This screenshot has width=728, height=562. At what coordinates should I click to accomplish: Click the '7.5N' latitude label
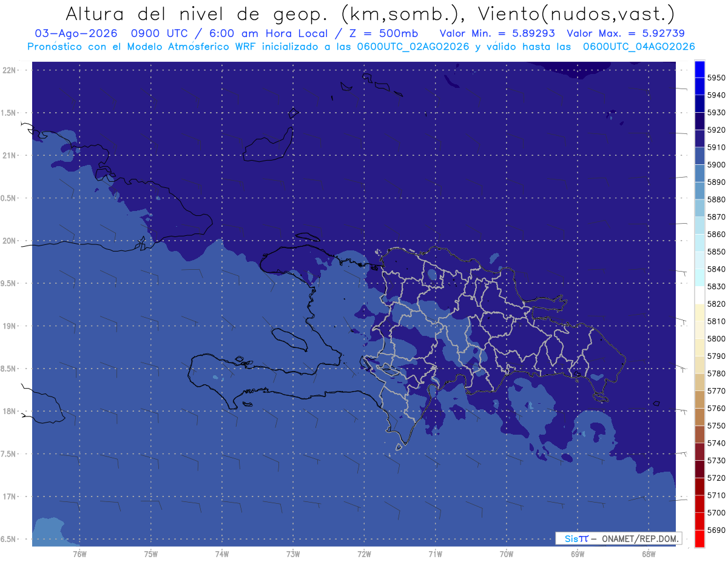click(x=9, y=454)
